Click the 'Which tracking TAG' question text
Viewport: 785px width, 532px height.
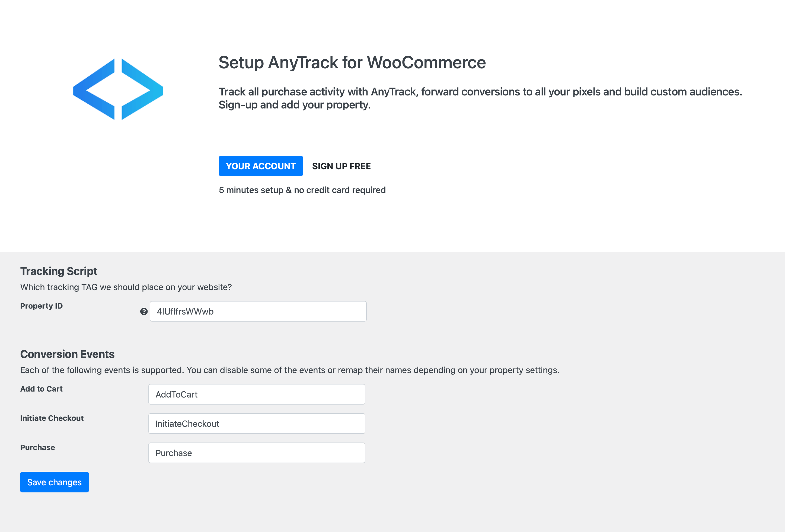126,287
